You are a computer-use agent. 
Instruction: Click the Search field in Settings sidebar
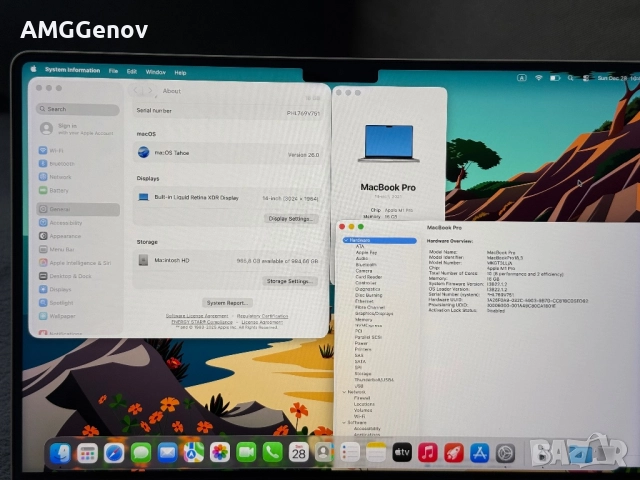pos(78,109)
